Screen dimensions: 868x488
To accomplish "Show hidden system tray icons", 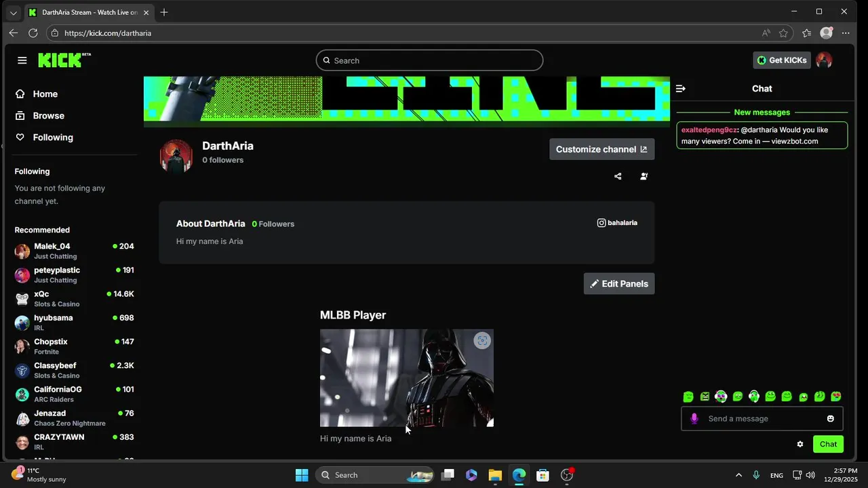I will pyautogui.click(x=738, y=475).
